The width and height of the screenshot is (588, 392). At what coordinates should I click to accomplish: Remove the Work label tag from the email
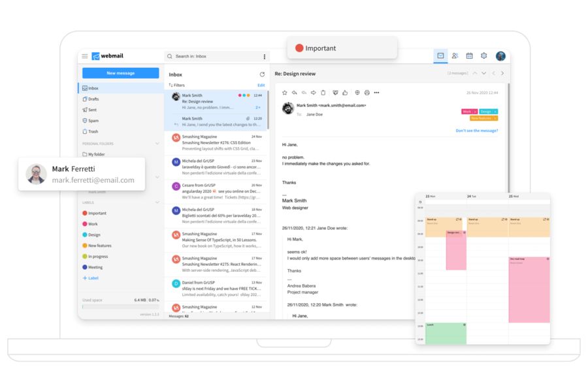(475, 111)
